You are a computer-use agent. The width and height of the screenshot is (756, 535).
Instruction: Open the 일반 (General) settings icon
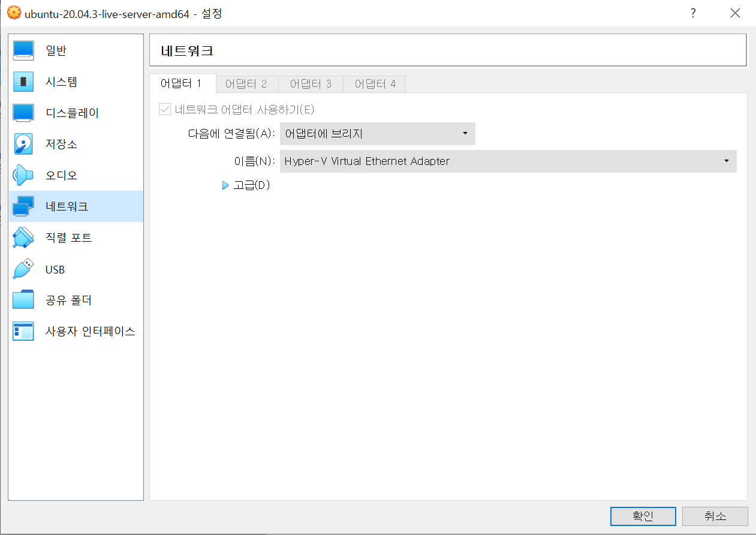point(23,50)
